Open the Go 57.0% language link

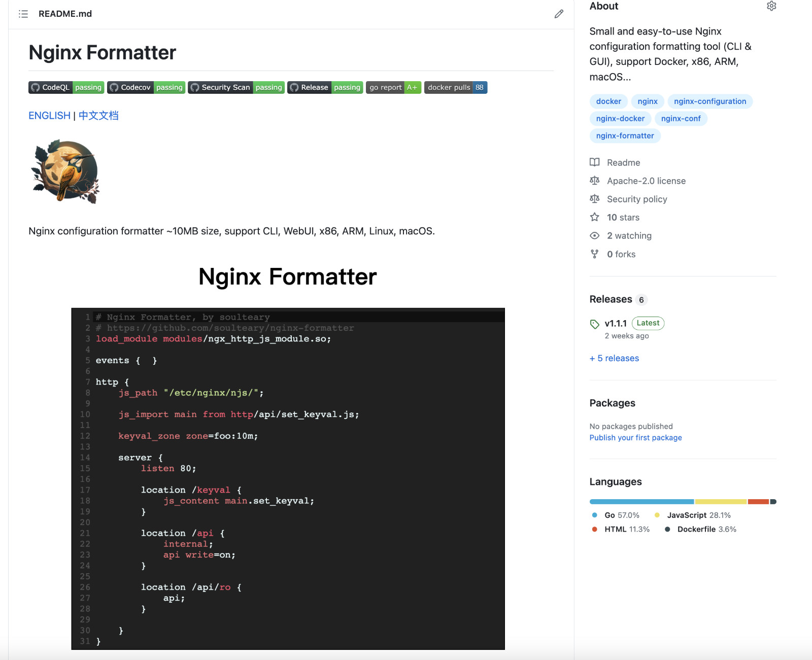(x=616, y=515)
